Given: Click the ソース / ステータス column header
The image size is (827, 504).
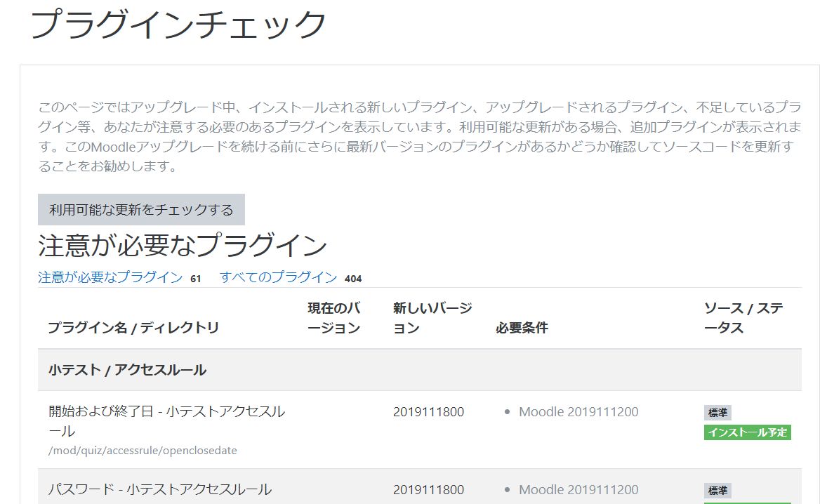Looking at the screenshot, I should coord(743,318).
